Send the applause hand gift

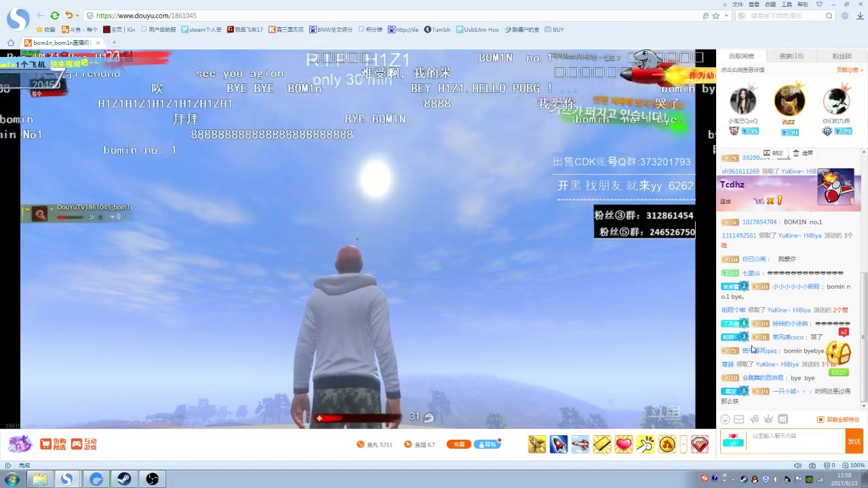pos(646,445)
